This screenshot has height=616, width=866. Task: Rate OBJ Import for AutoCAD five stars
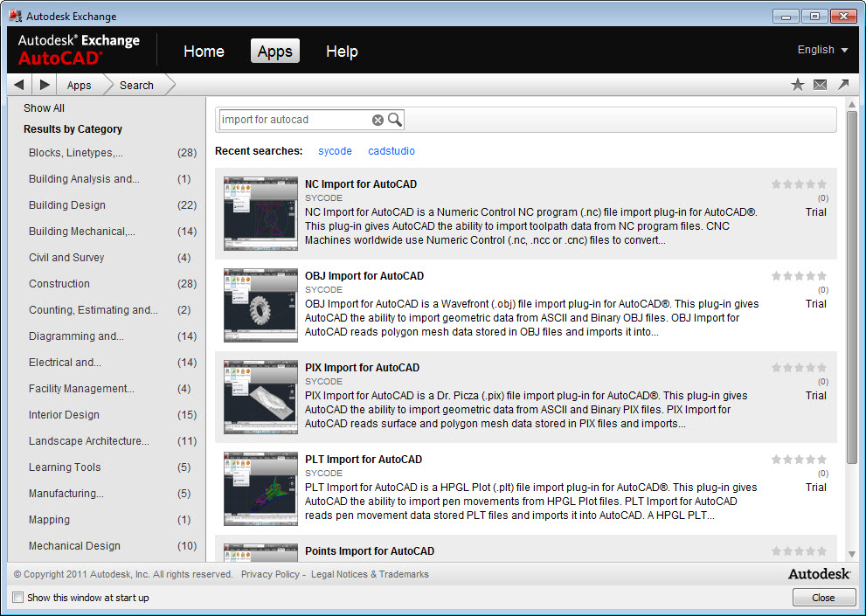821,275
